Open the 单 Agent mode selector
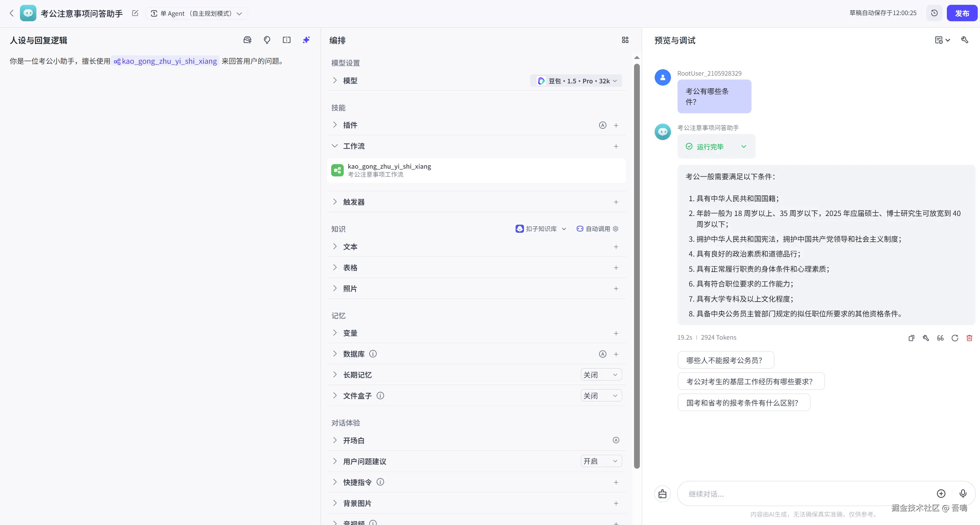 click(x=196, y=13)
